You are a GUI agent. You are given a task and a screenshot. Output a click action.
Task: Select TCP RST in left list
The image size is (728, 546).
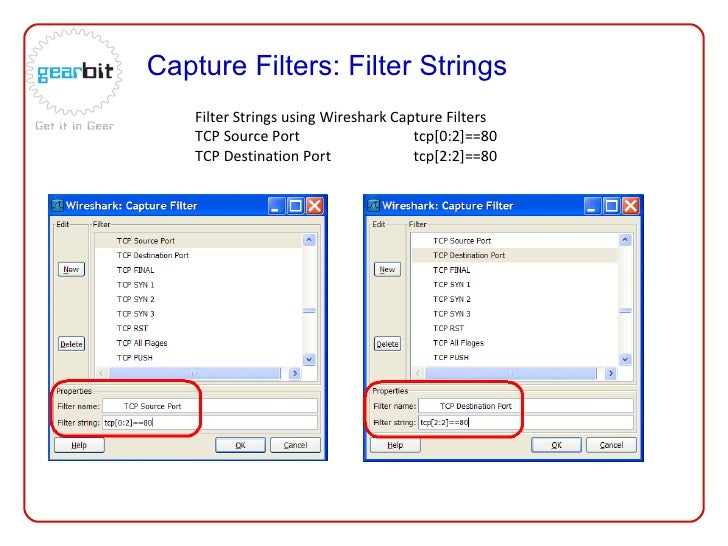(x=199, y=328)
